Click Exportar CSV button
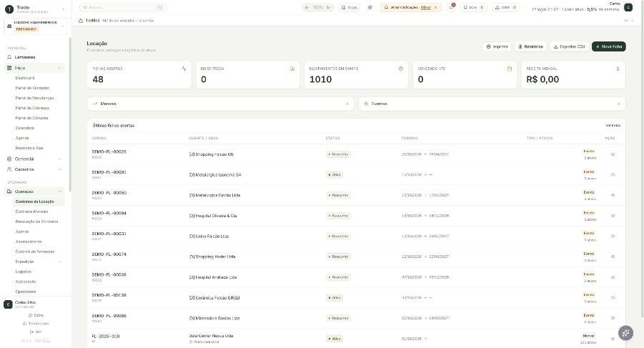 pyautogui.click(x=569, y=46)
